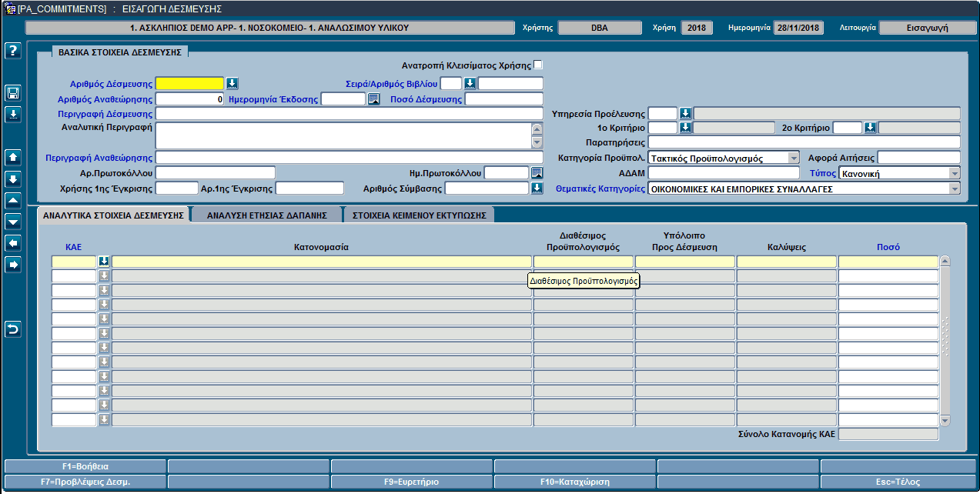Click the Χρήση value 2018
980x494 pixels.
pos(697,28)
